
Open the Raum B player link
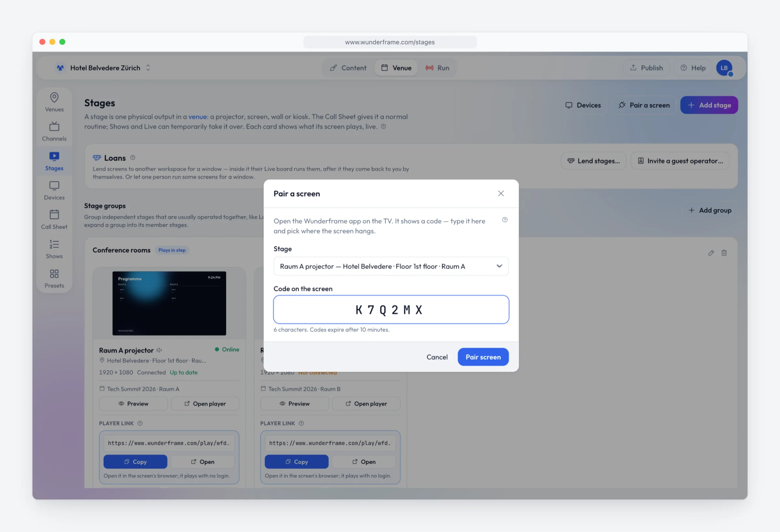(364, 462)
